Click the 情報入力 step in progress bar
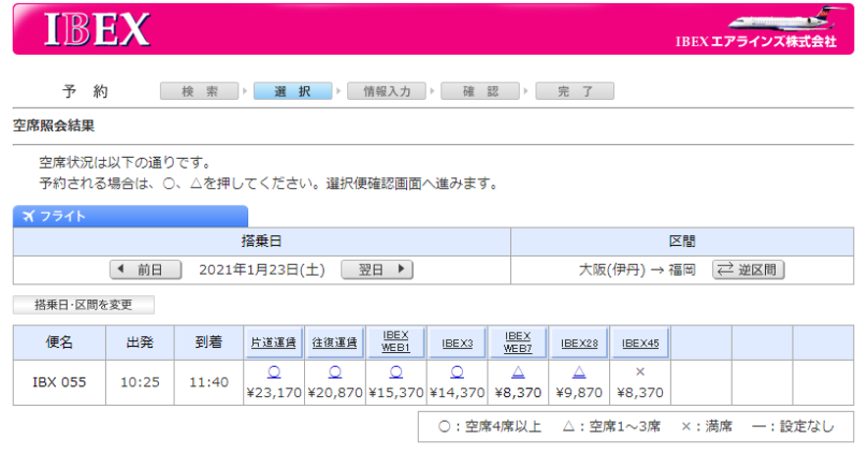This screenshot has width=868, height=453. [x=386, y=91]
